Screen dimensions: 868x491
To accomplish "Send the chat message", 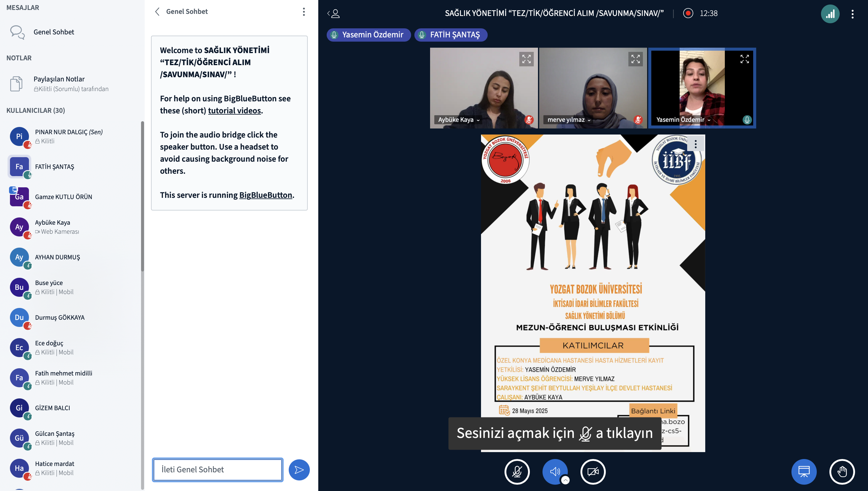I will pyautogui.click(x=299, y=470).
